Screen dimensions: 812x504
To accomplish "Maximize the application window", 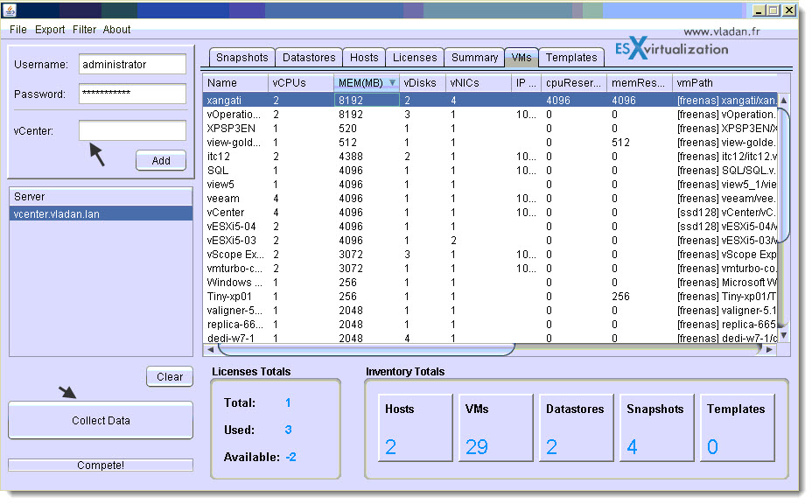I will [x=773, y=10].
